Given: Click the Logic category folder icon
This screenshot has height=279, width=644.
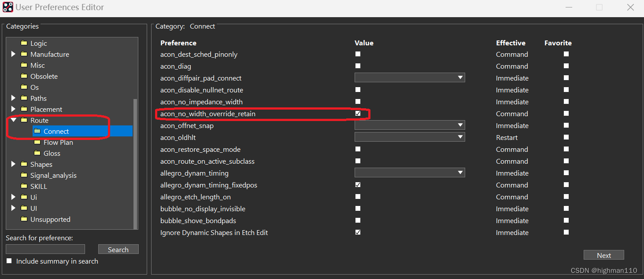Looking at the screenshot, I should coord(24,43).
